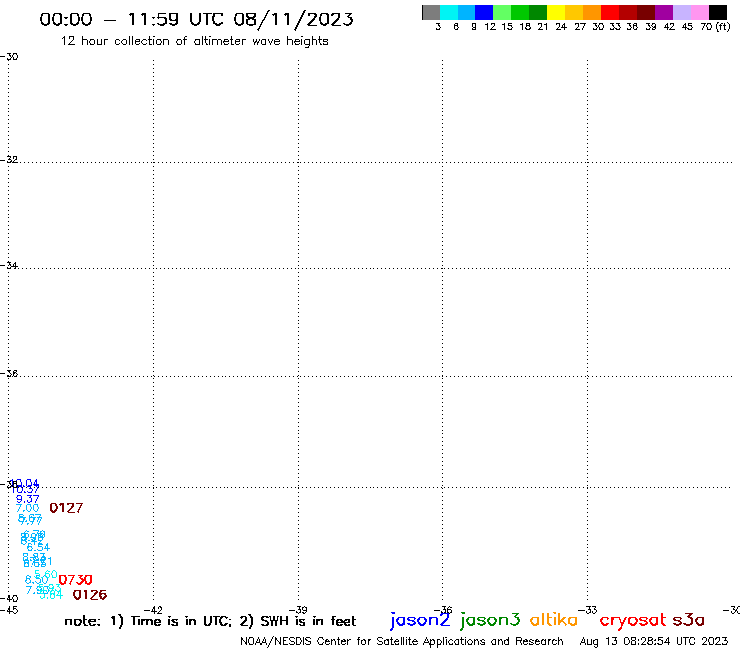The image size is (740, 650).
Task: Click the orange swatch in the color scale
Action: (592, 12)
